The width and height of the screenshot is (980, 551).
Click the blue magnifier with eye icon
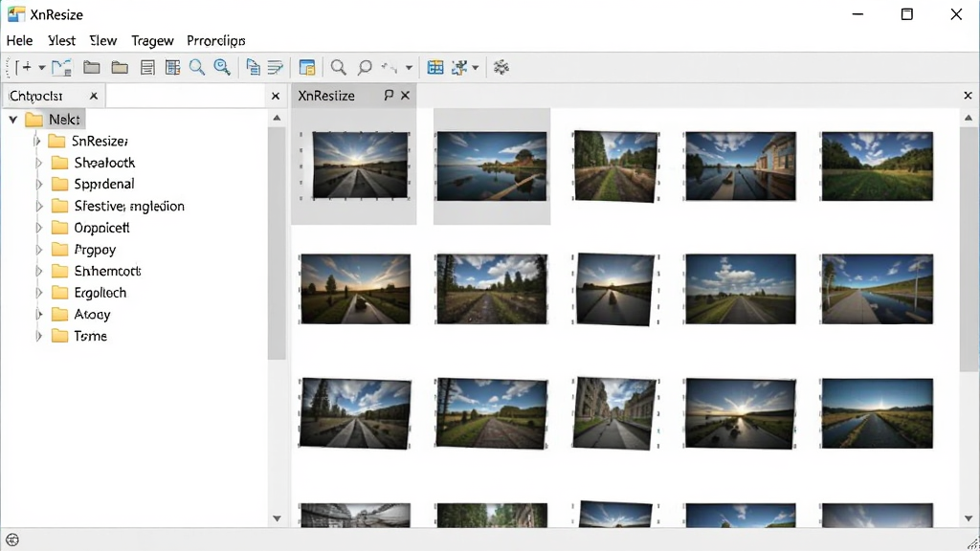point(222,68)
